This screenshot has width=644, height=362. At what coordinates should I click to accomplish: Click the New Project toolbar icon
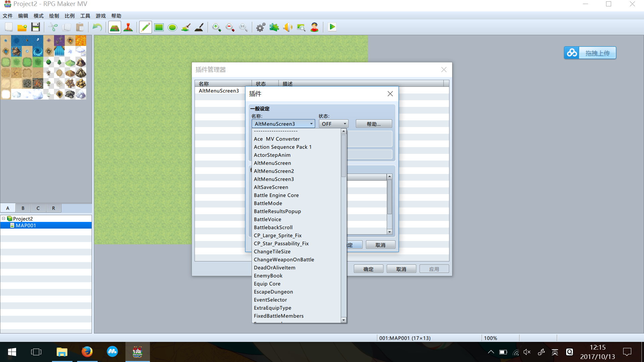pos(9,27)
